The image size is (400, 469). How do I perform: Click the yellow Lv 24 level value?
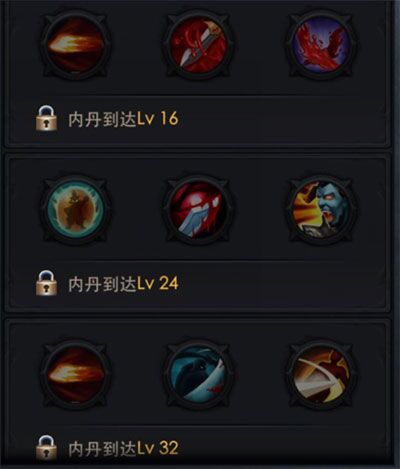158,284
